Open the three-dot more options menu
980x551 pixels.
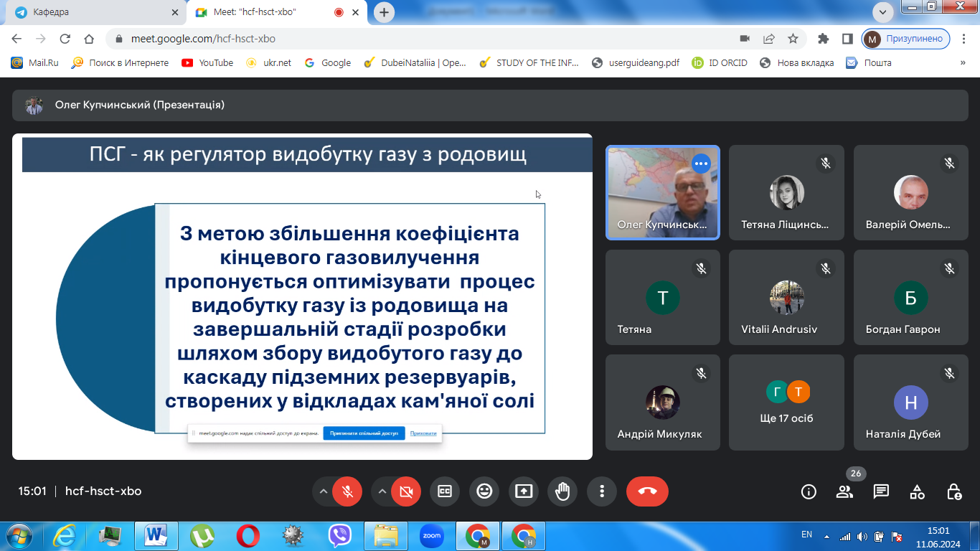[601, 491]
